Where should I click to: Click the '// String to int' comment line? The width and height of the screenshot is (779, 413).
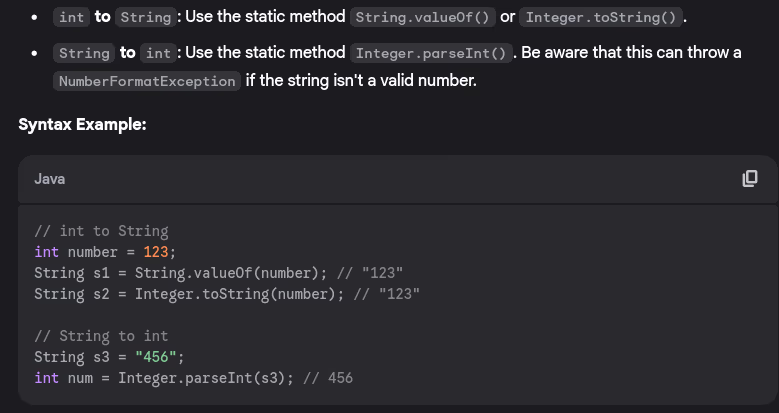pyautogui.click(x=101, y=336)
